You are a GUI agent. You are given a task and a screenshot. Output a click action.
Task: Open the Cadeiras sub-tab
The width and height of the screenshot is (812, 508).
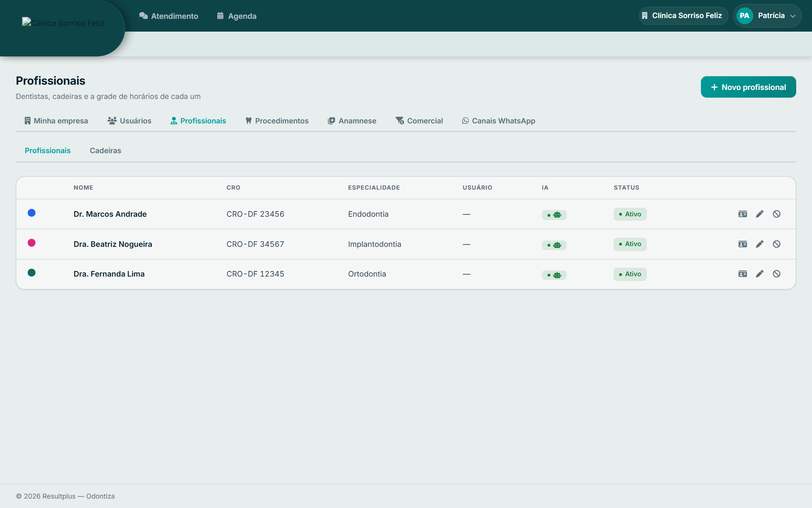(x=105, y=151)
